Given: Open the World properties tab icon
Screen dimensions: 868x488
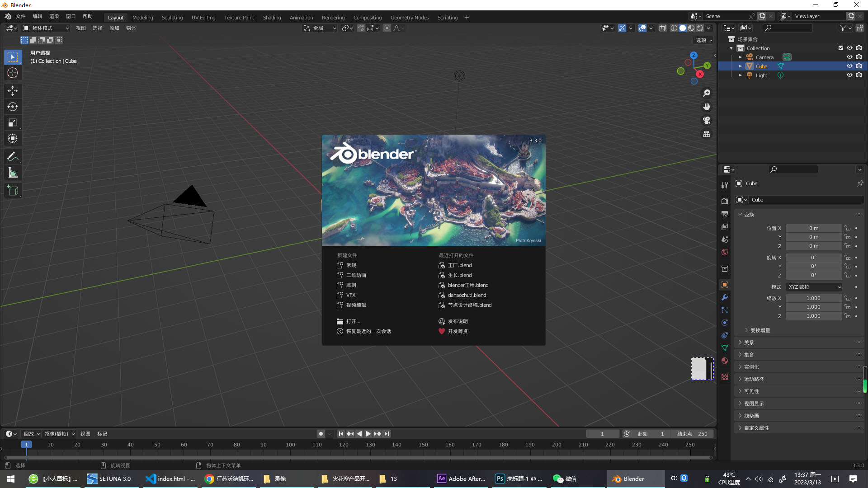Looking at the screenshot, I should 725,252.
